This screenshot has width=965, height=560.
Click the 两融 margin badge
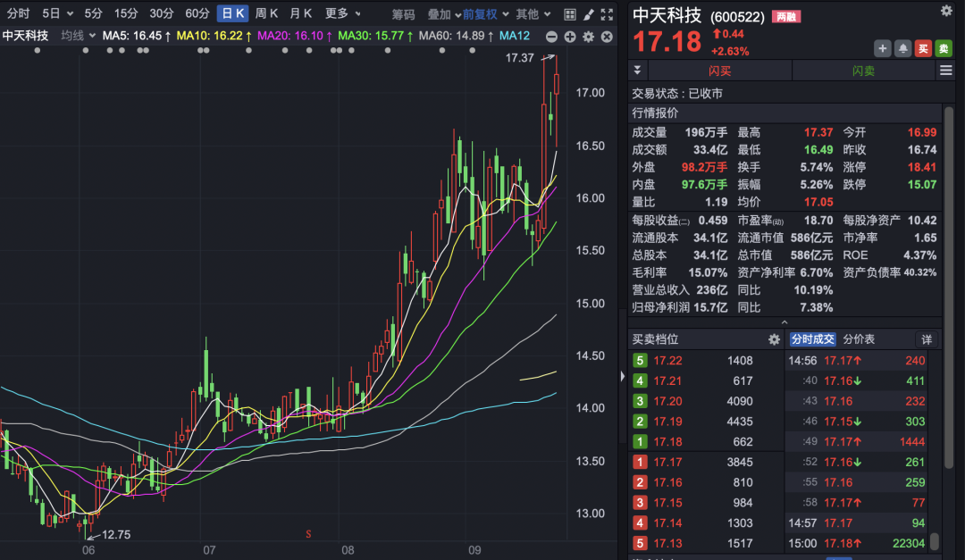click(x=786, y=17)
